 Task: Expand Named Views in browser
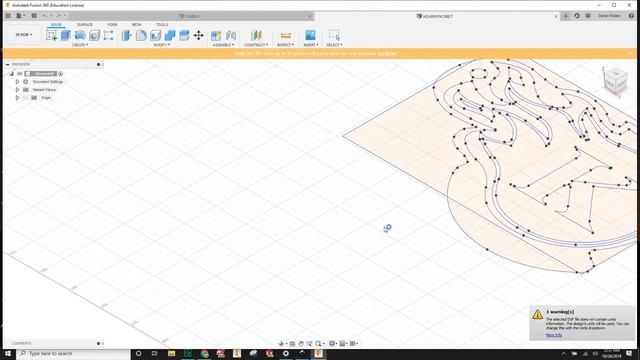[17, 90]
